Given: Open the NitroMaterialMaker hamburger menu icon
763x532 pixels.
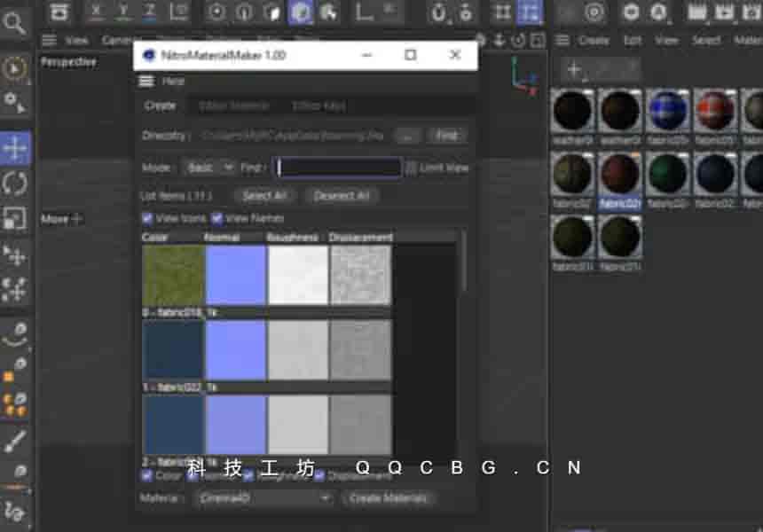Looking at the screenshot, I should (146, 81).
